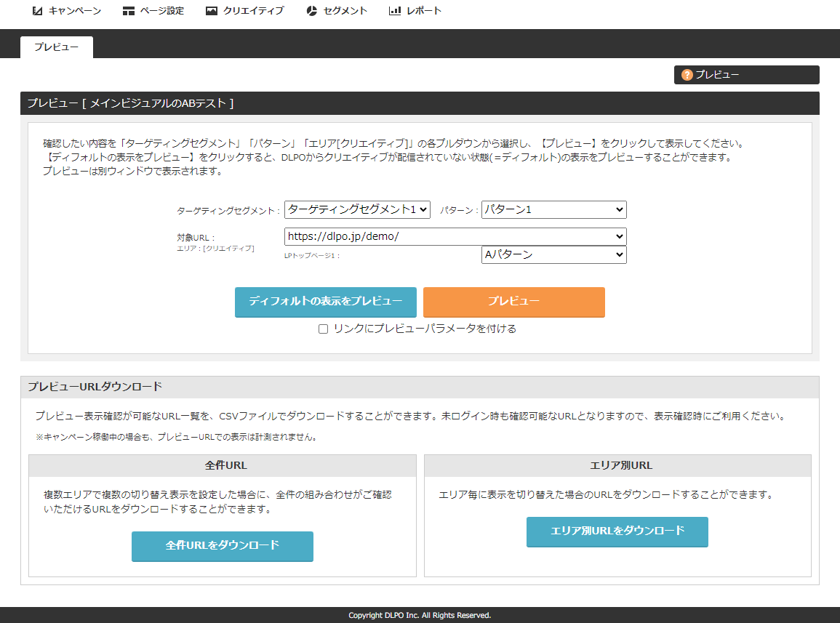This screenshot has height=623, width=840.
Task: Click the 全件URLをダウンロード button
Action: 222,546
